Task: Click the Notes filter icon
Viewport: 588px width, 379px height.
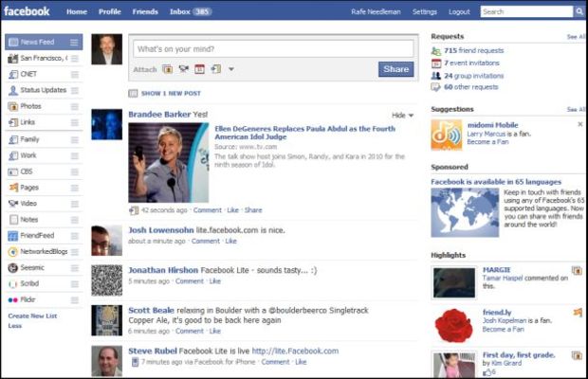Action: (13, 220)
